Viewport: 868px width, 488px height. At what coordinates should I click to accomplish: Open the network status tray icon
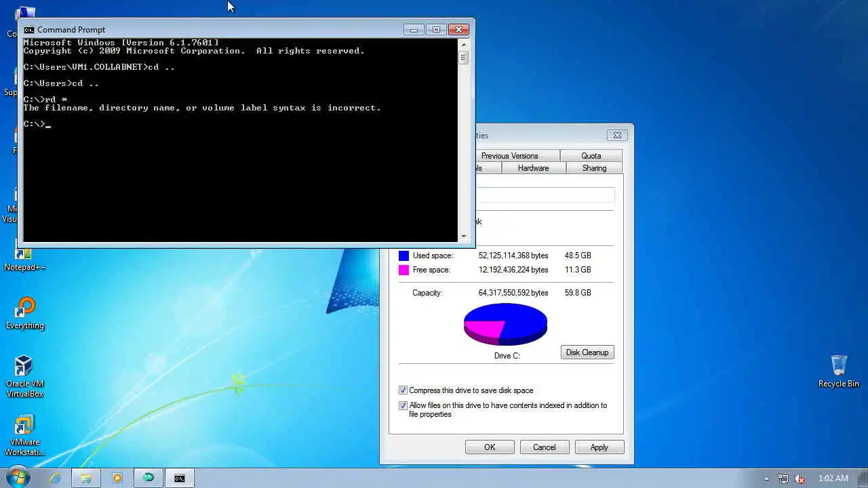(783, 479)
